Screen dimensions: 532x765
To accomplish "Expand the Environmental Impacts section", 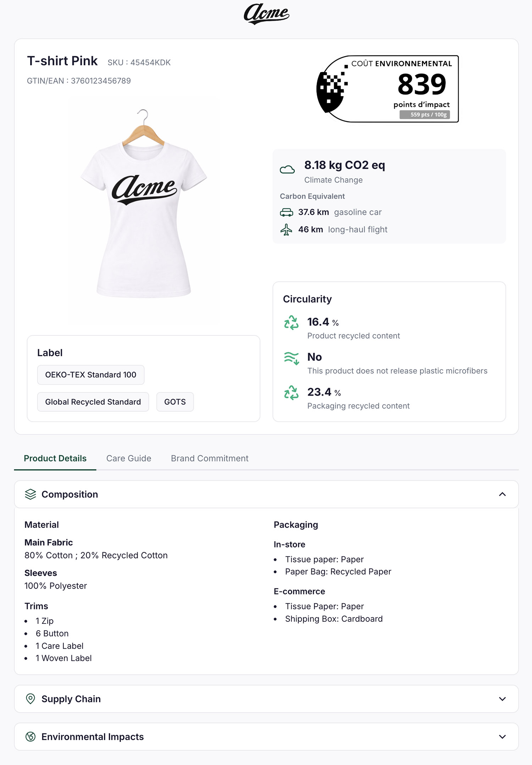I will pos(502,737).
